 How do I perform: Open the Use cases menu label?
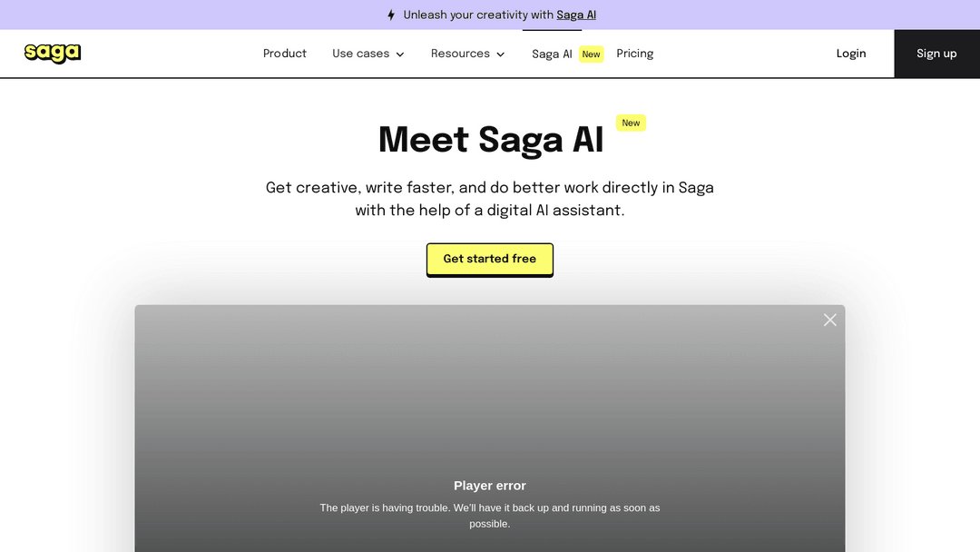pos(360,54)
